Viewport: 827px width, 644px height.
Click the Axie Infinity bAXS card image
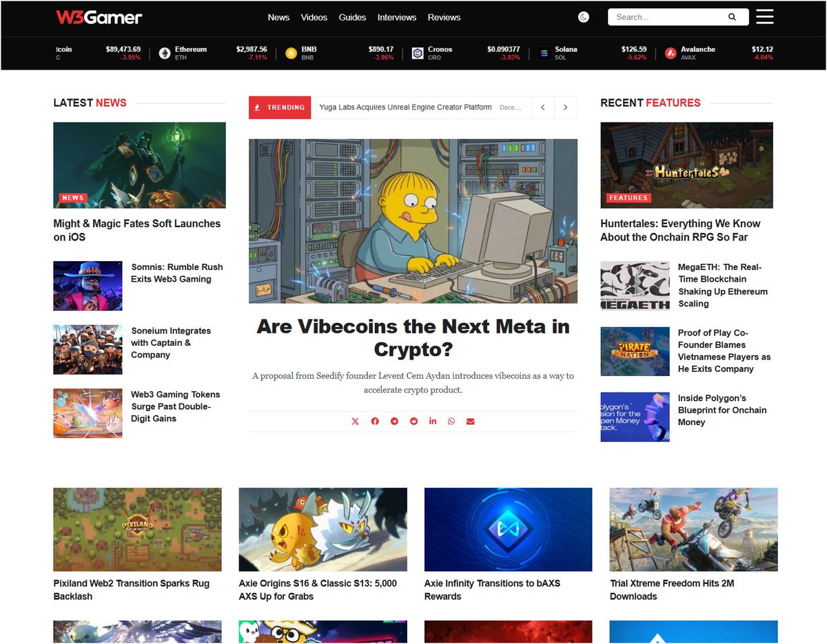509,530
